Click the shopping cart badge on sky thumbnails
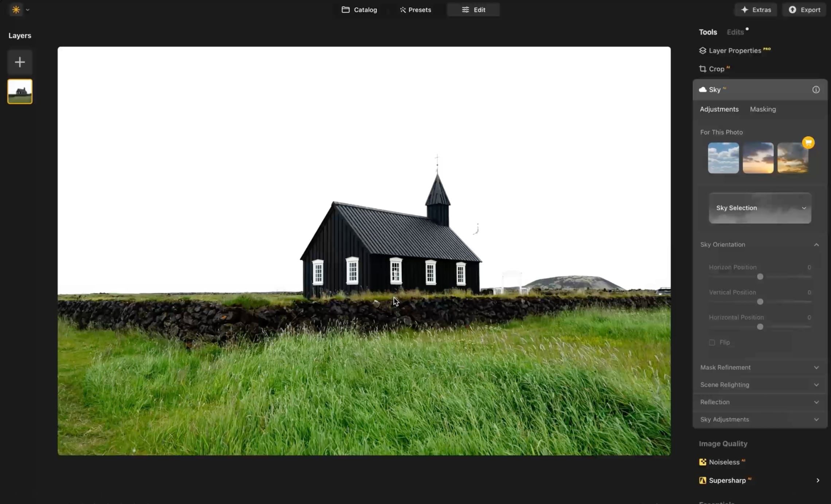831x504 pixels. [808, 142]
